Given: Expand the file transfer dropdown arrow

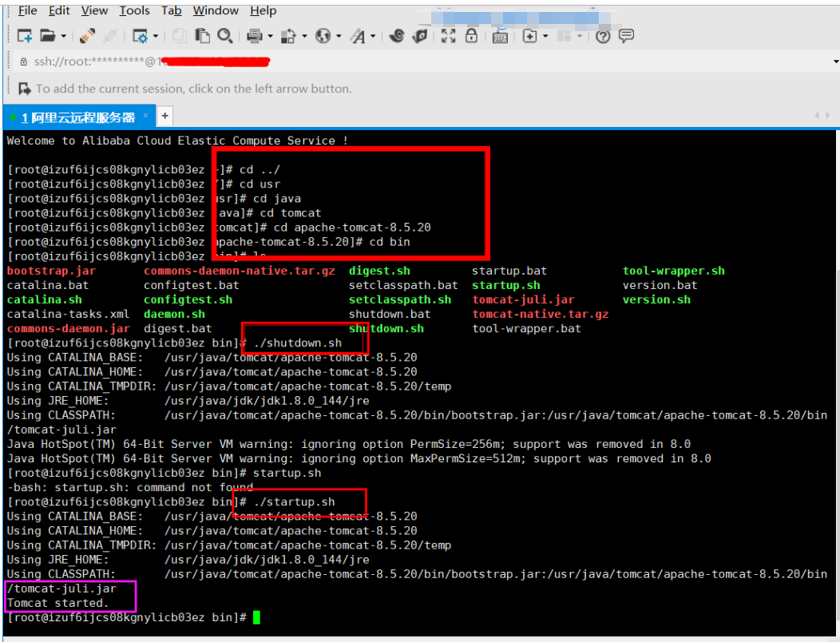Looking at the screenshot, I should pyautogui.click(x=304, y=37).
